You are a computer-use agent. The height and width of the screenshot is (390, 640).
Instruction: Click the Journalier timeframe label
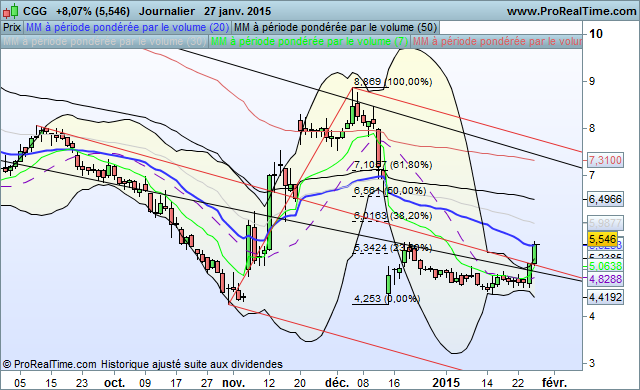[x=167, y=11]
